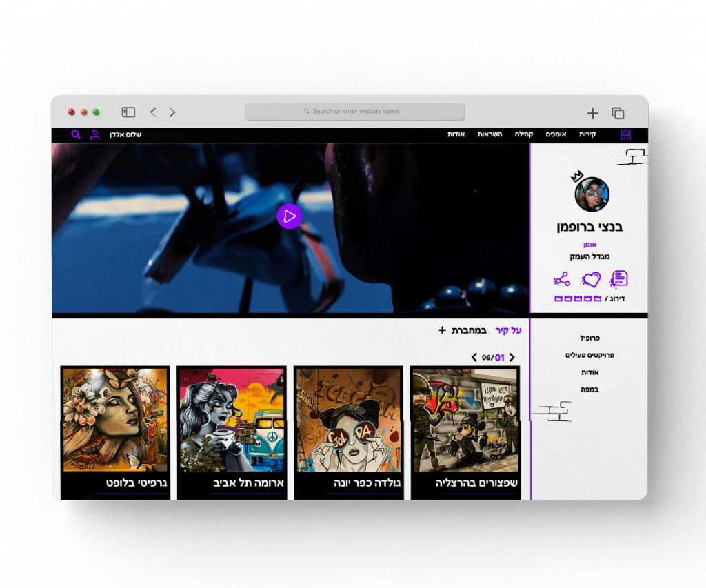Click the purple search magnifier icon
The image size is (706, 588).
[76, 134]
